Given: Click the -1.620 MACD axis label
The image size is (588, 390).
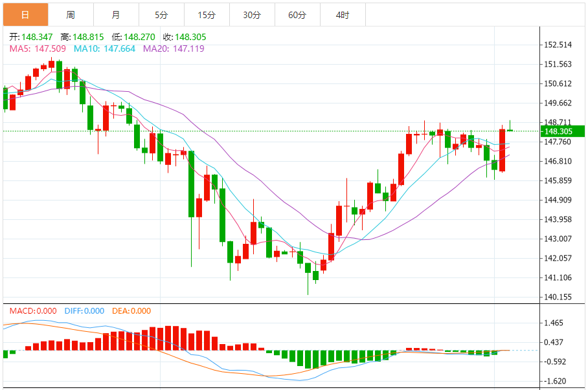Looking at the screenshot, I should (x=555, y=381).
